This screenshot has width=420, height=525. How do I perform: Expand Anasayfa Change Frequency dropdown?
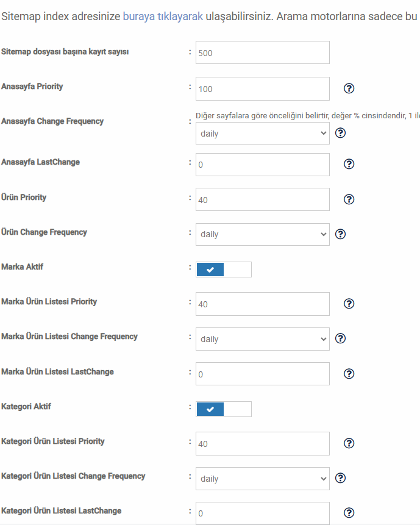pyautogui.click(x=262, y=134)
